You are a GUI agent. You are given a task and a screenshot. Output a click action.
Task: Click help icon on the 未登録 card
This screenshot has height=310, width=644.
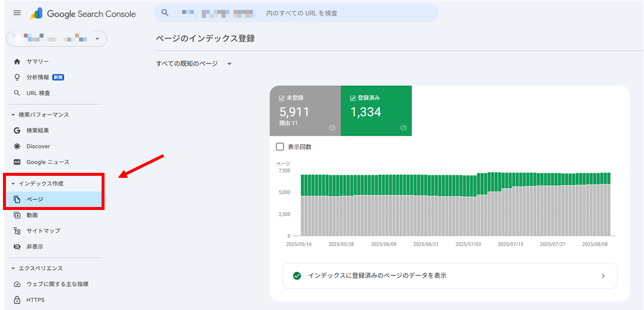(x=332, y=128)
